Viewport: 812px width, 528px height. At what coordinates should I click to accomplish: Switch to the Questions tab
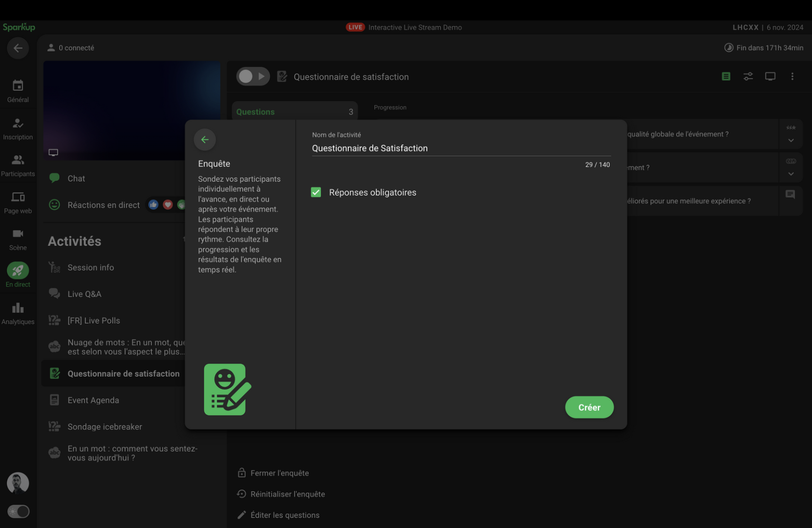click(294, 112)
